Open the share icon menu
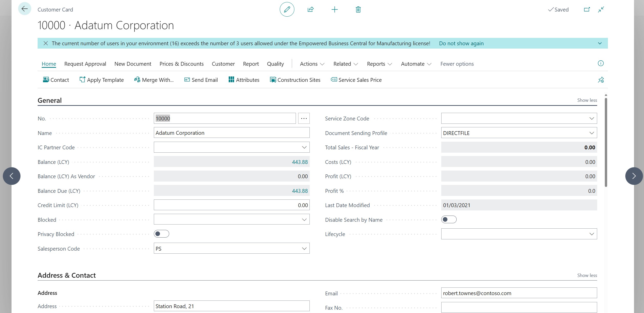Screen dimensions: 644x313 click(x=310, y=9)
